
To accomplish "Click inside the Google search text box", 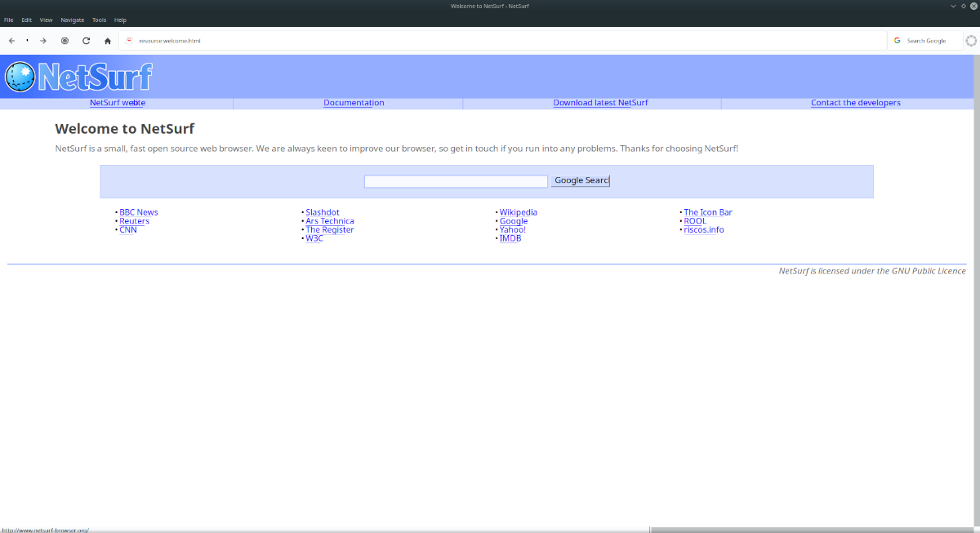I will point(456,180).
